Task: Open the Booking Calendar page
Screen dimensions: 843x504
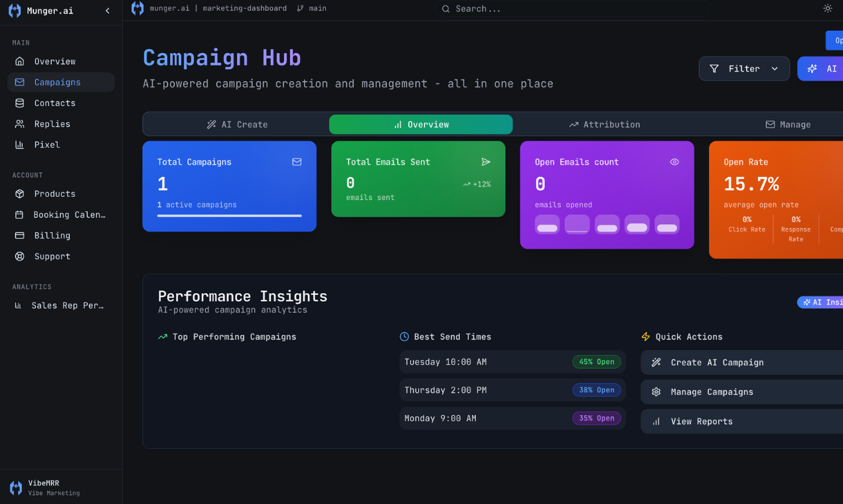Action: (x=69, y=215)
